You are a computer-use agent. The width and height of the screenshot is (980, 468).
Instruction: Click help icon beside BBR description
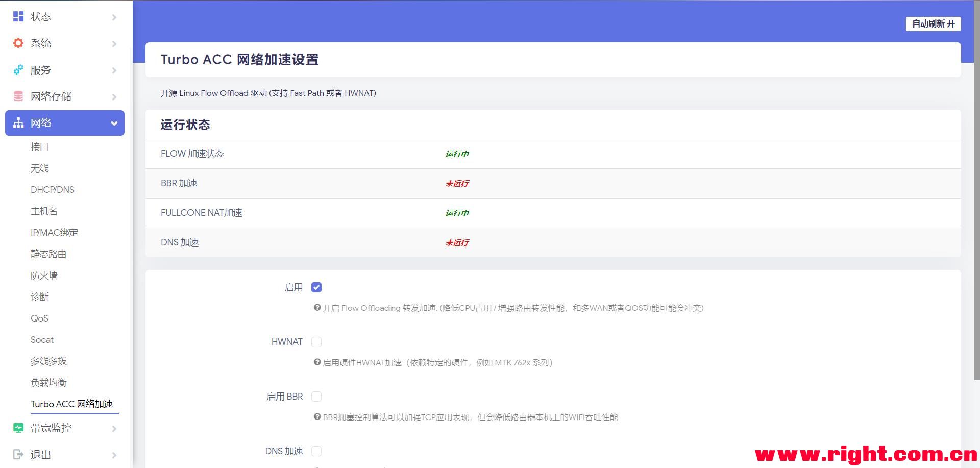point(317,417)
